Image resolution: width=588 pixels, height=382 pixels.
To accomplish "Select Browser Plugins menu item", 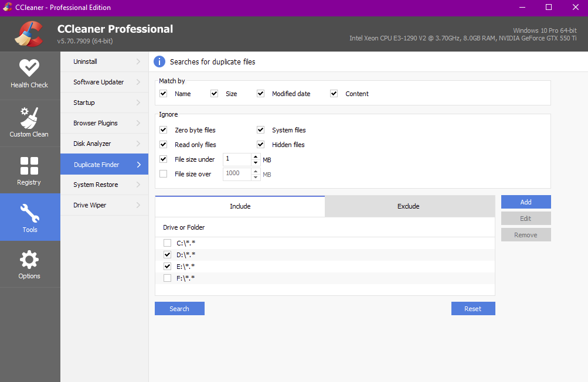I will pyautogui.click(x=104, y=123).
